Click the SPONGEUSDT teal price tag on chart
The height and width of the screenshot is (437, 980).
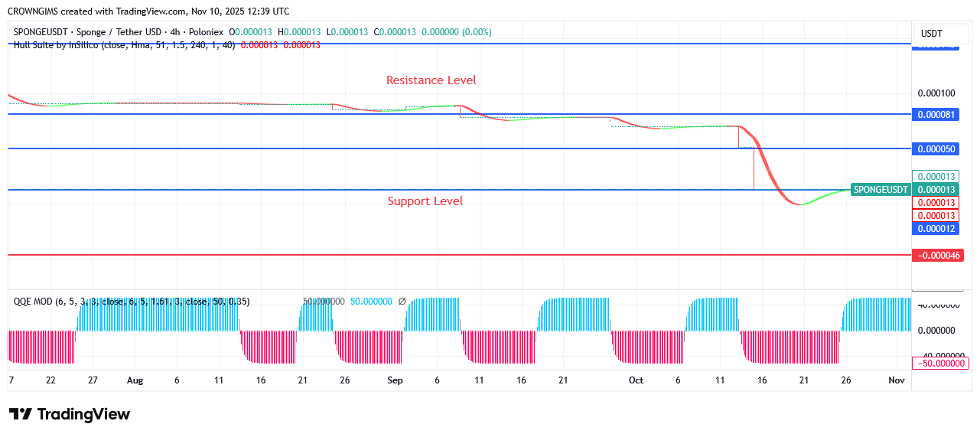point(881,190)
